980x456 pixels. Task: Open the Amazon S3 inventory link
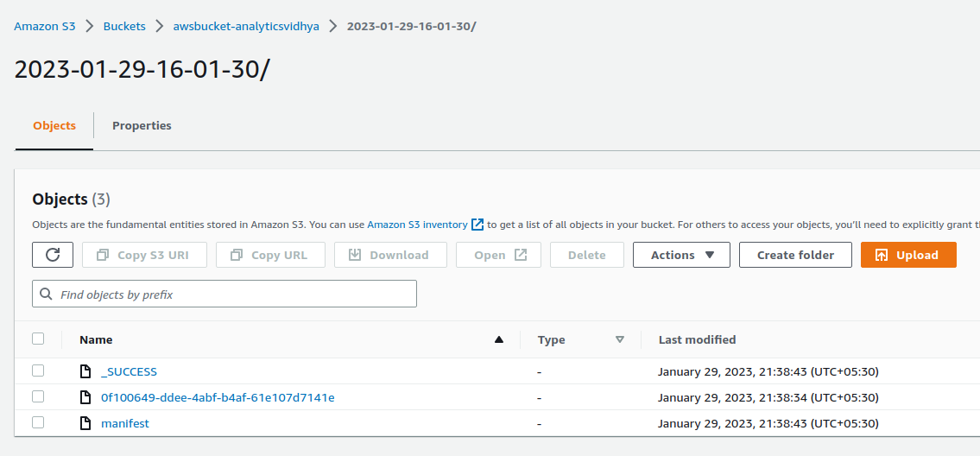point(417,224)
